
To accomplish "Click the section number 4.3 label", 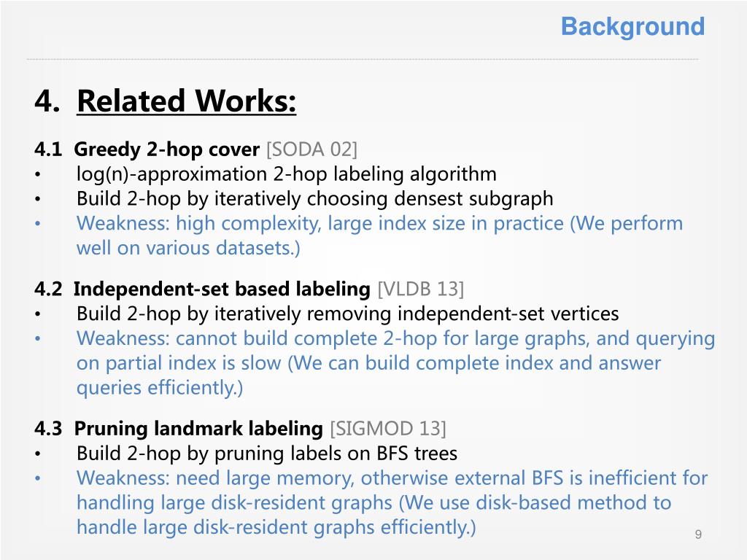I will pyautogui.click(x=48, y=429).
